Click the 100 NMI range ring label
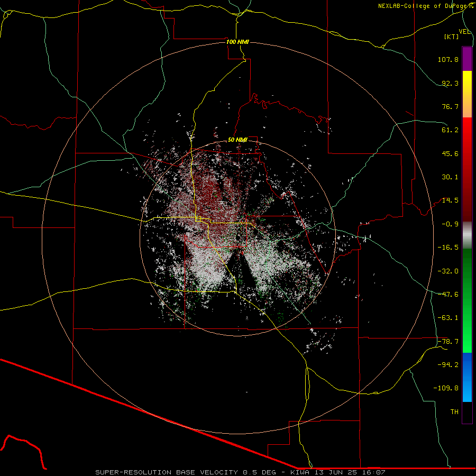Viewport: 476px width, 476px height. pos(237,42)
